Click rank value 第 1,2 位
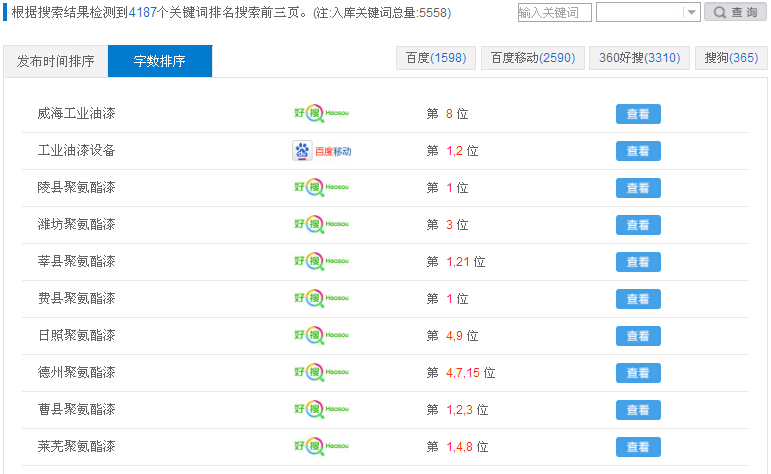Image resolution: width=771 pixels, height=474 pixels. pos(452,151)
